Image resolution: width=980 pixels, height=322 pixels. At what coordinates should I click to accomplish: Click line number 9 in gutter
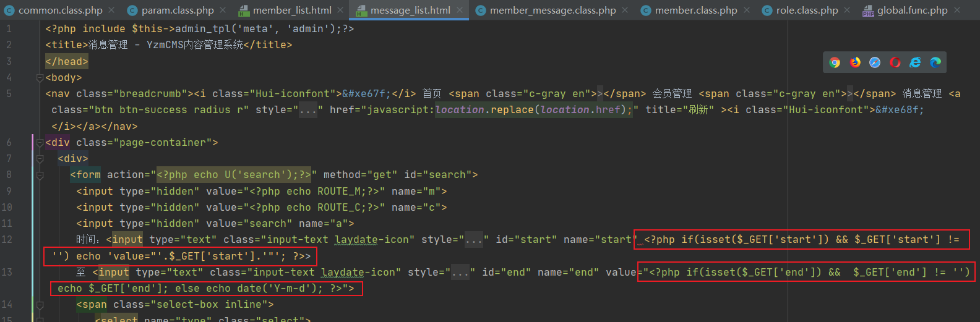tap(9, 192)
